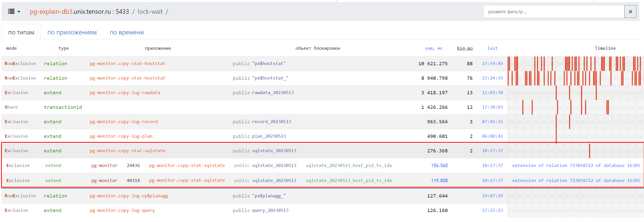Sort by the 'last' column header
The height and width of the screenshot is (222, 644).
pyautogui.click(x=492, y=48)
